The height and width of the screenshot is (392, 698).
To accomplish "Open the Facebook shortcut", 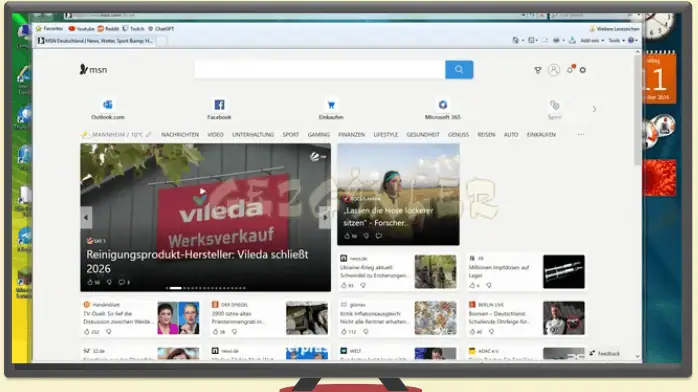I will [219, 109].
